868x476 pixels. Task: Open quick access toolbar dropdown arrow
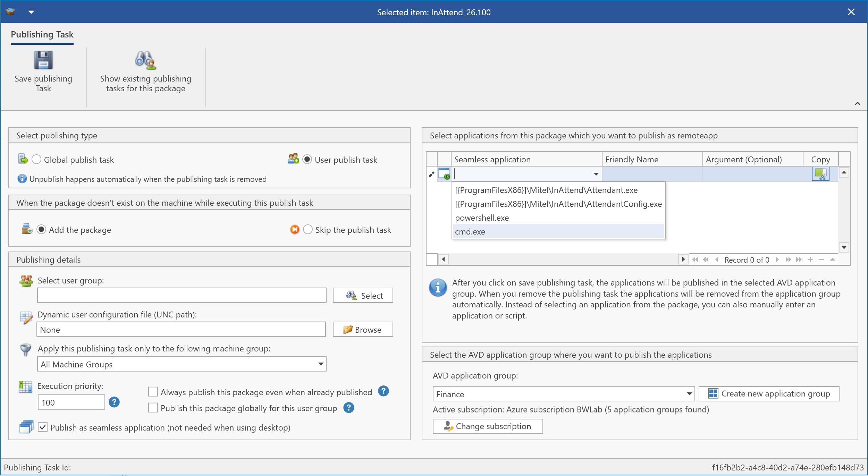tap(31, 12)
